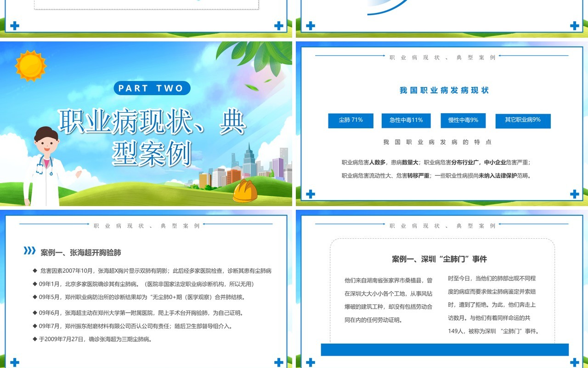
Task: Click the 尘肺 71% blue box
Action: pyautogui.click(x=351, y=121)
